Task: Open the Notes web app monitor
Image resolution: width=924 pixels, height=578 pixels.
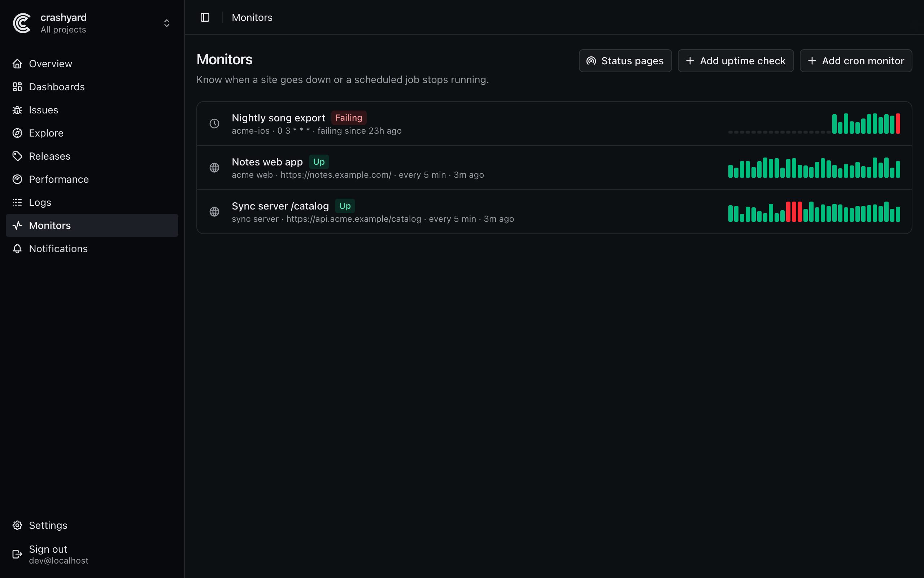Action: 554,168
